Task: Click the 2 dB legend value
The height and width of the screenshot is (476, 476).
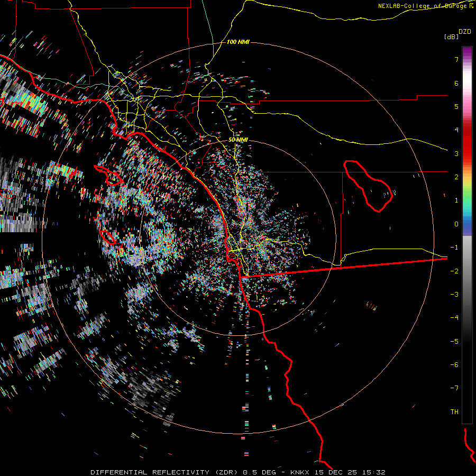Action: point(456,177)
